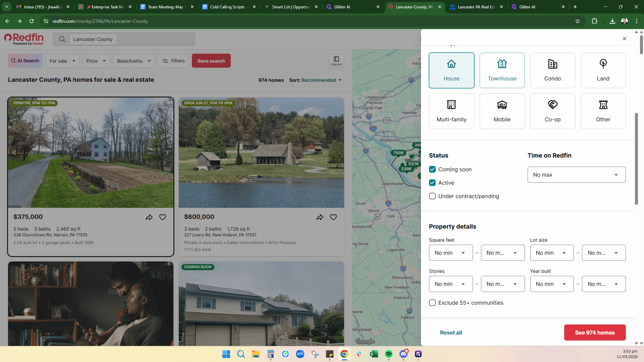
Task: Favorite the $375,000 listing with heart icon
Action: [x=163, y=217]
